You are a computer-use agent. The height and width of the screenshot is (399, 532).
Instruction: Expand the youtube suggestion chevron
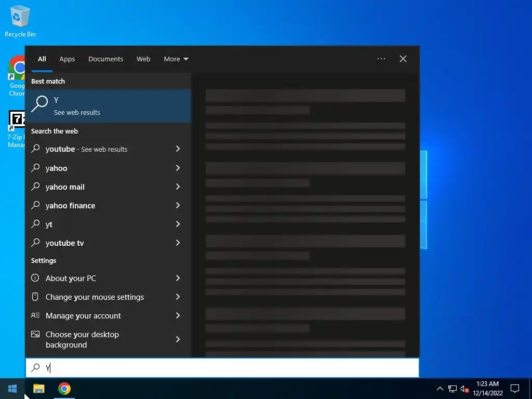click(178, 149)
